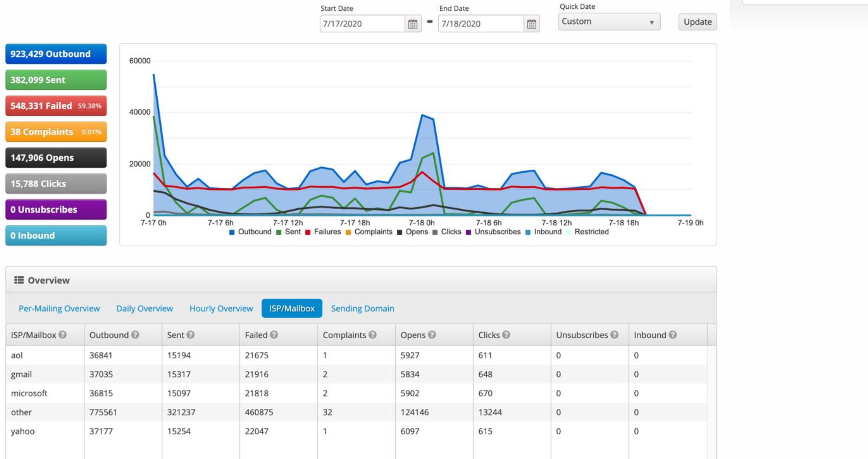Click the help icon beside Inbound column
The width and height of the screenshot is (868, 459).
click(673, 335)
